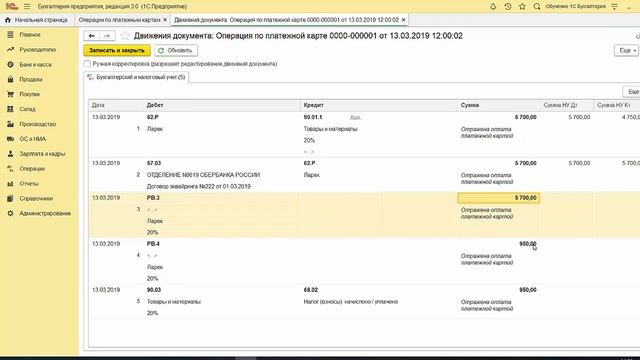
Task: Select debit account 57.03 in row 2
Action: click(154, 163)
